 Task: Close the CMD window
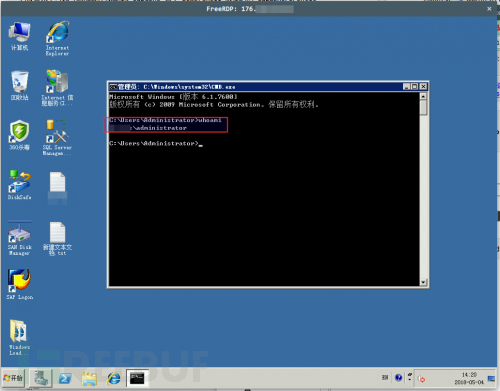pyautogui.click(x=423, y=87)
